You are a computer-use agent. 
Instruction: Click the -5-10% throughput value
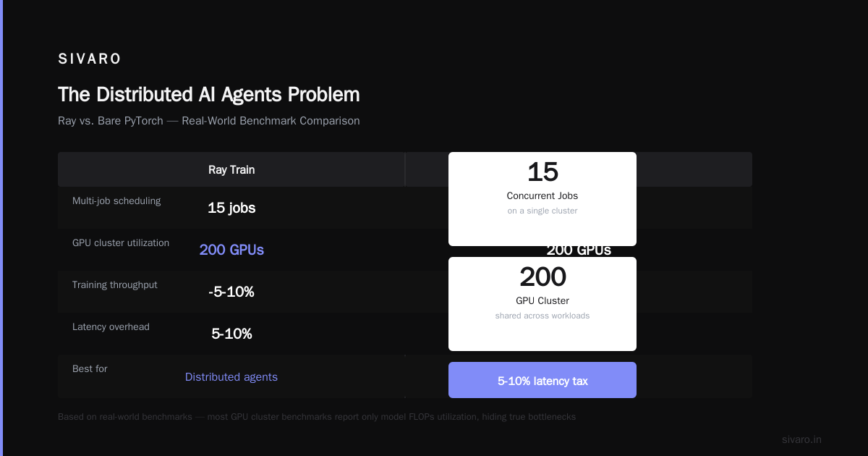pyautogui.click(x=231, y=292)
